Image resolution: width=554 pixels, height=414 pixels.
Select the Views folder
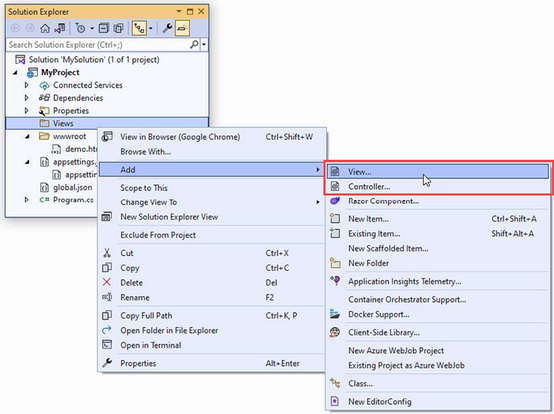107,123
